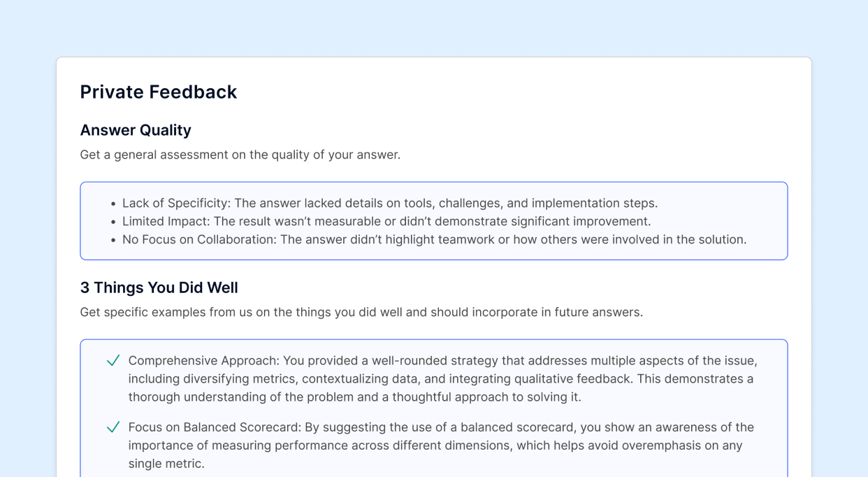Click the light blue page background above the card
Screen dimensions: 868x477
[x=434, y=28]
